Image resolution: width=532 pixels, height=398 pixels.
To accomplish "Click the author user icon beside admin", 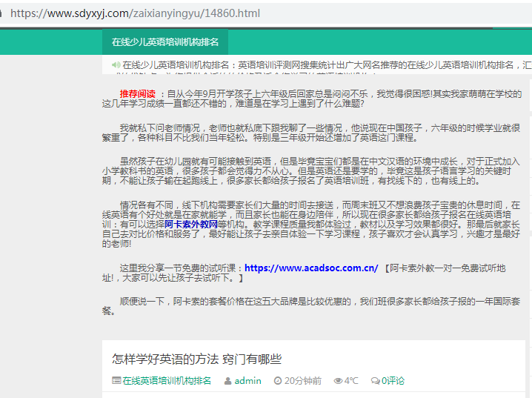I will [x=227, y=381].
